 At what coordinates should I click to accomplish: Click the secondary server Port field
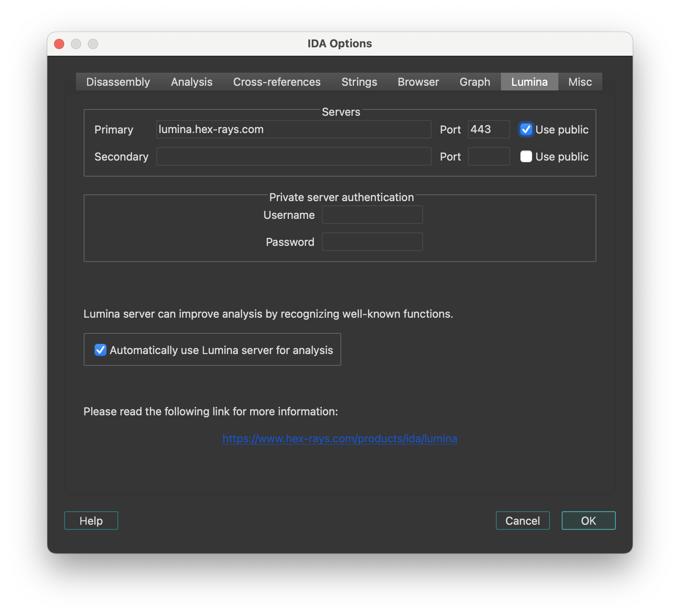tap(489, 157)
